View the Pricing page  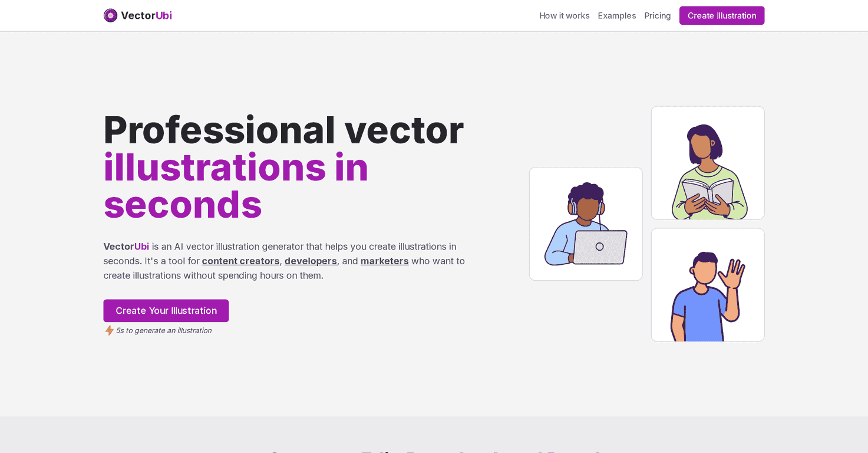pyautogui.click(x=657, y=15)
